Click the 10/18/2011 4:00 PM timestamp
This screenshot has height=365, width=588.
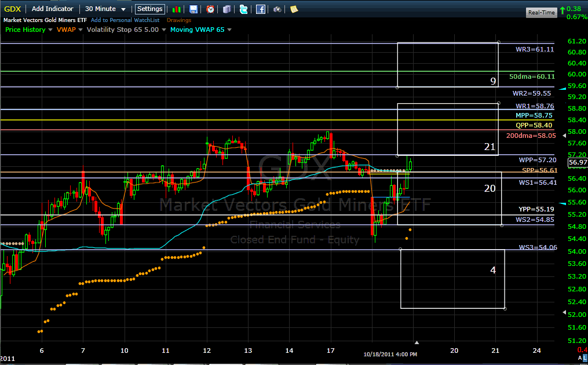click(x=390, y=355)
